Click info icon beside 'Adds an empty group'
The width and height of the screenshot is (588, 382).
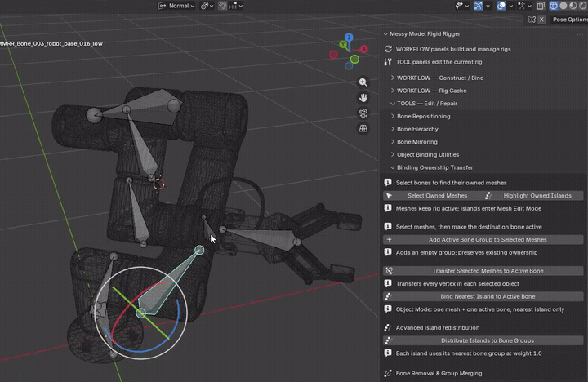pos(388,252)
